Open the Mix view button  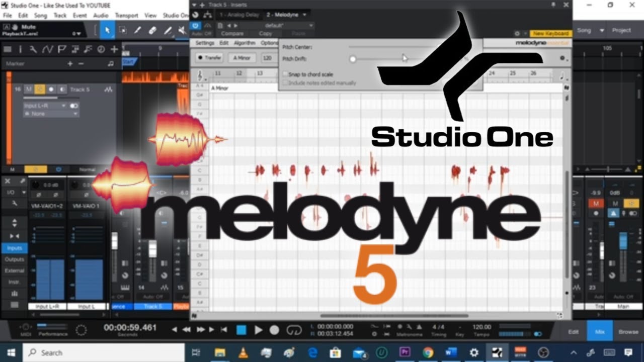click(600, 332)
